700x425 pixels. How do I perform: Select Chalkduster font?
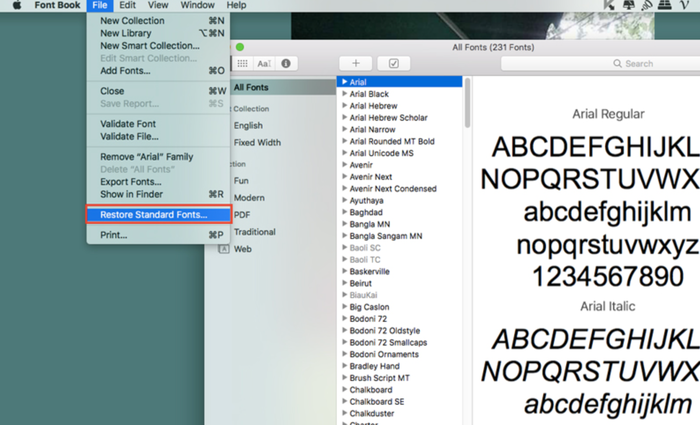372,413
